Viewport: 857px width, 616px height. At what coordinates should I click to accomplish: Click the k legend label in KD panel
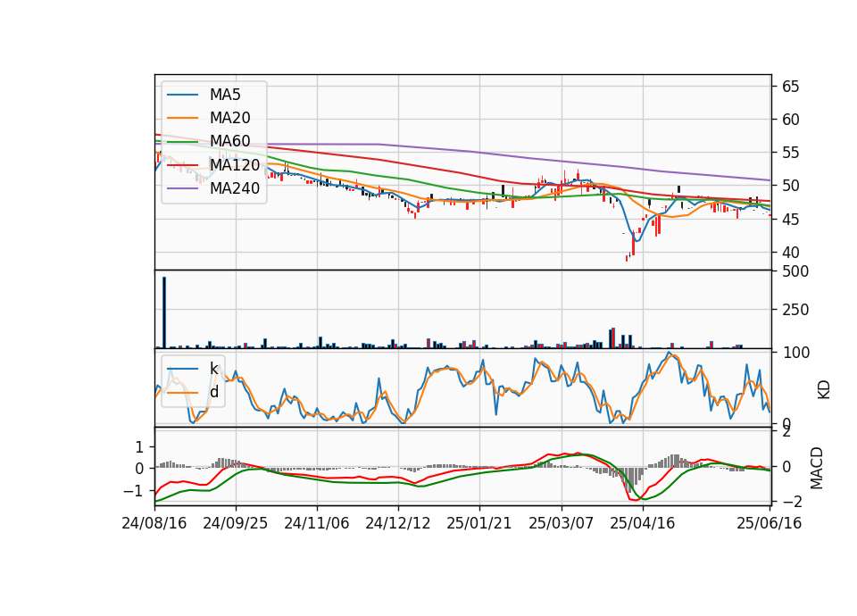point(213,369)
